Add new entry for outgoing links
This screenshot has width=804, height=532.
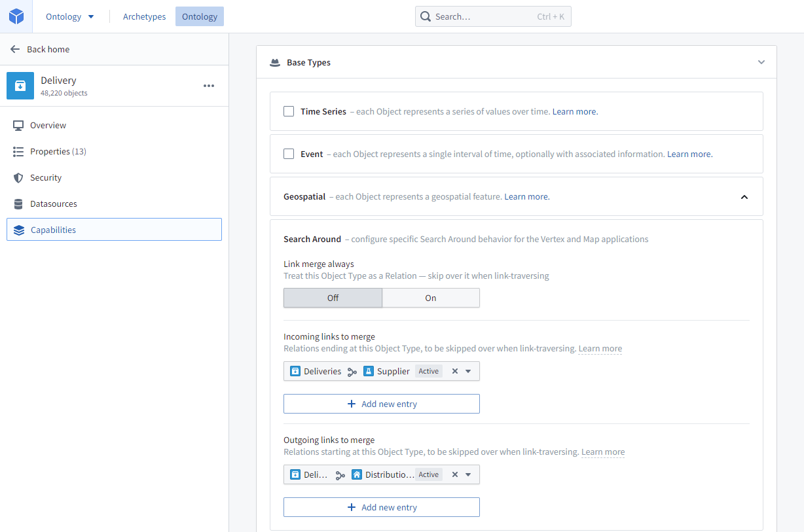pyautogui.click(x=382, y=507)
